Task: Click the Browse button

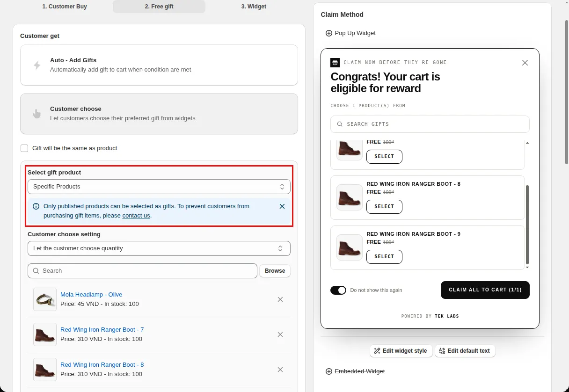Action: (275, 271)
